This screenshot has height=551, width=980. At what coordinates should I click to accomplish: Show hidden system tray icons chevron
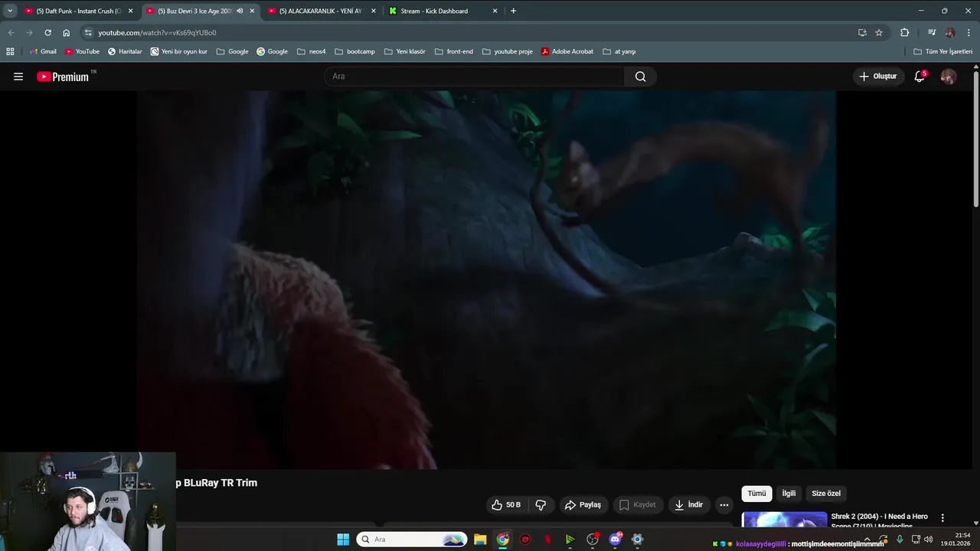click(867, 540)
